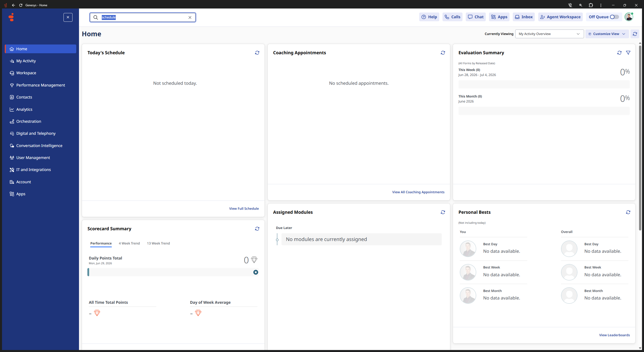The width and height of the screenshot is (644, 352).
Task: Refresh Evaluation Summary widget
Action: (x=619, y=53)
